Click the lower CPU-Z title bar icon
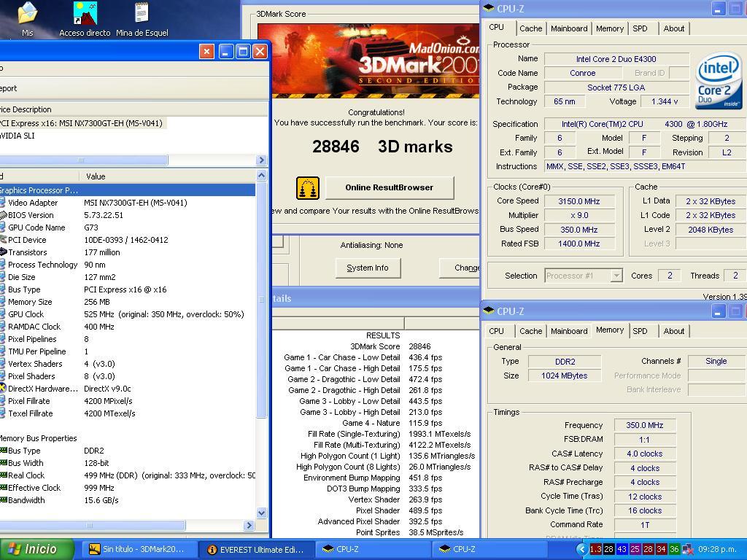Viewport: 747px width, 560px height. coord(489,311)
